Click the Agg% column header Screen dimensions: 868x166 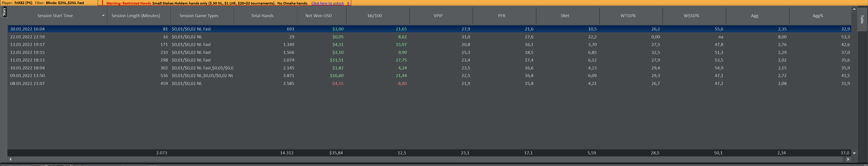click(818, 16)
